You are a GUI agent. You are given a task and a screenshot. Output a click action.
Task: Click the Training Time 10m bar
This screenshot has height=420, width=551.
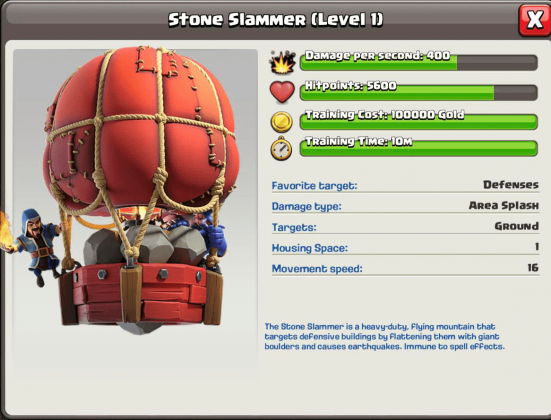(x=419, y=148)
